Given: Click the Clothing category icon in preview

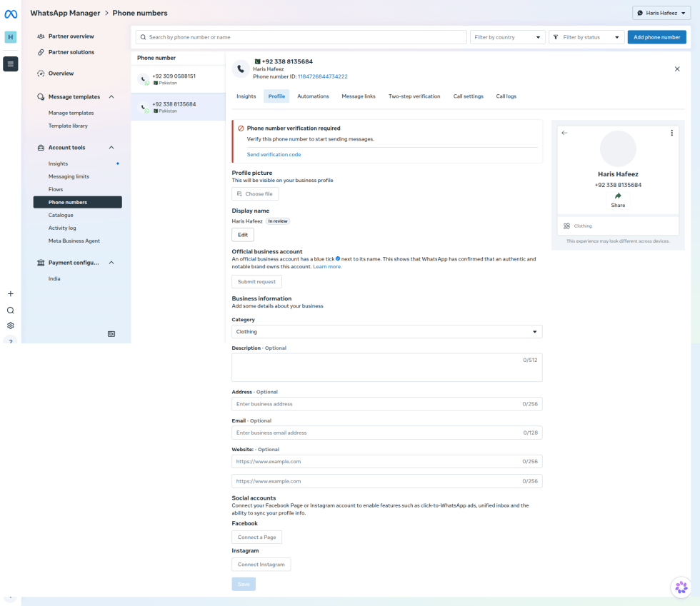Looking at the screenshot, I should [x=566, y=226].
